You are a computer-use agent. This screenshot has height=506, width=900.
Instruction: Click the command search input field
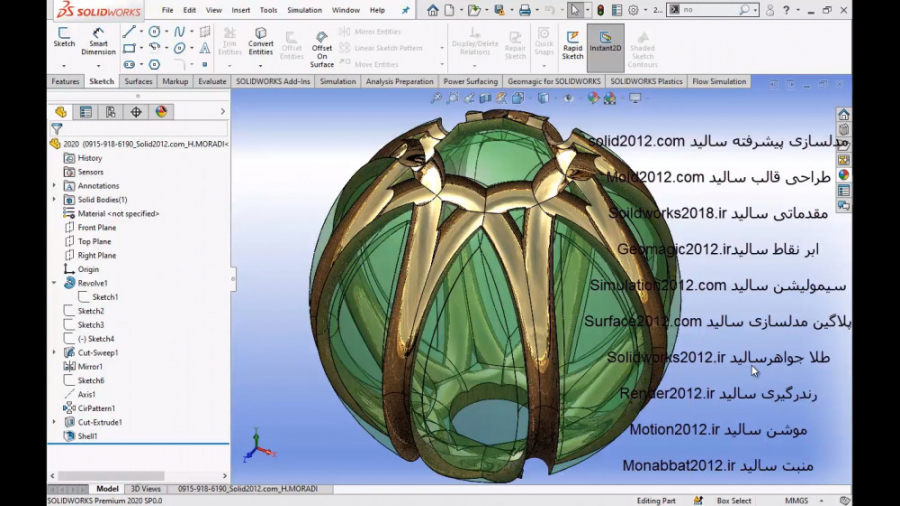pyautogui.click(x=709, y=10)
